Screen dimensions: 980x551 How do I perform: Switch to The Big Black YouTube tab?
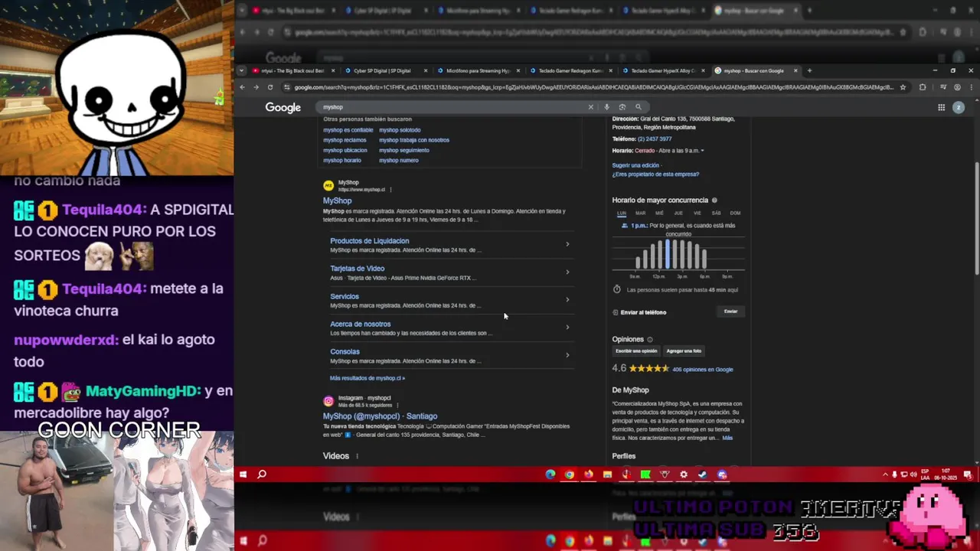pos(292,70)
